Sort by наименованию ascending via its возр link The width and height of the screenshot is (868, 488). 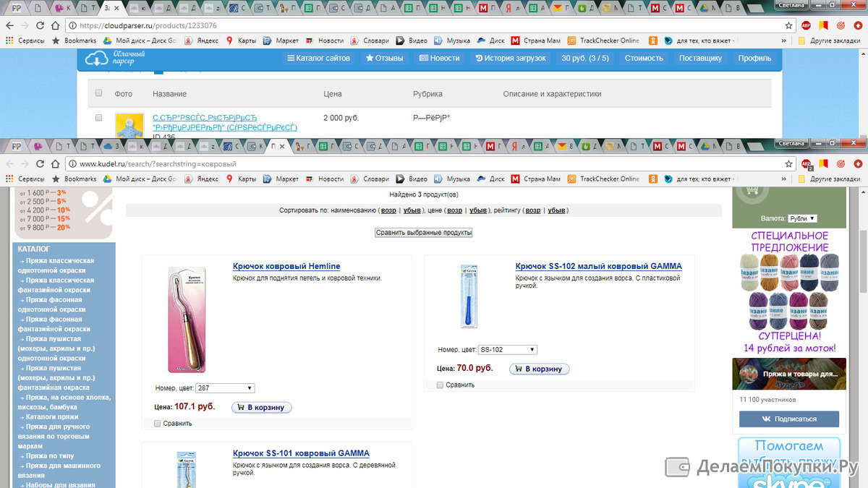pyautogui.click(x=388, y=210)
